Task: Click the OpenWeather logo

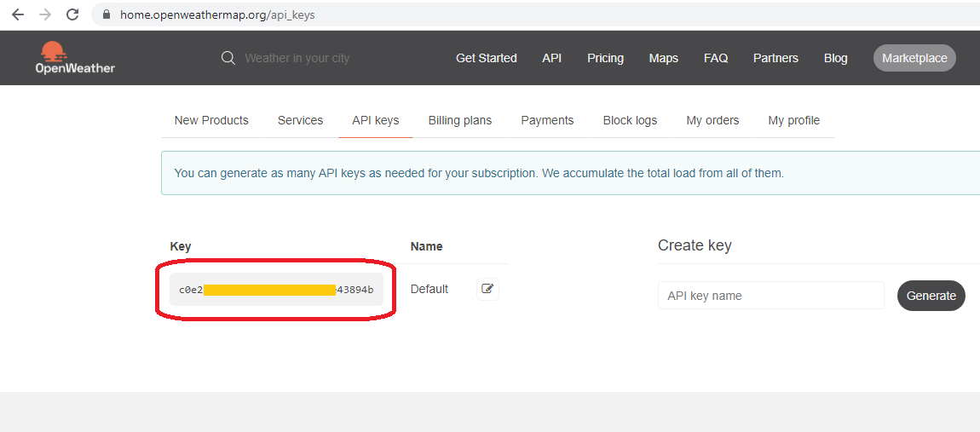Action: pyautogui.click(x=75, y=58)
